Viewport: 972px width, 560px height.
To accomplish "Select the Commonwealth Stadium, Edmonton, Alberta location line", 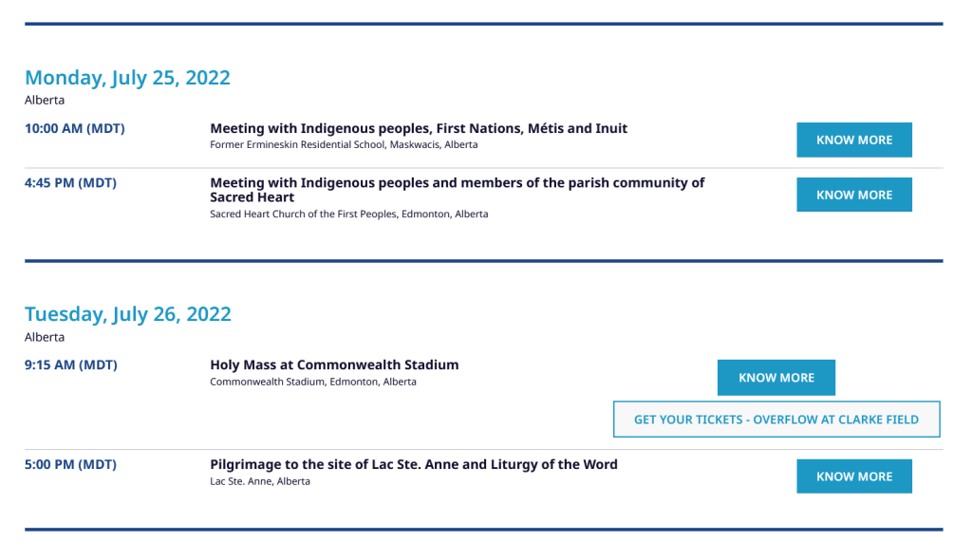I will [x=312, y=383].
